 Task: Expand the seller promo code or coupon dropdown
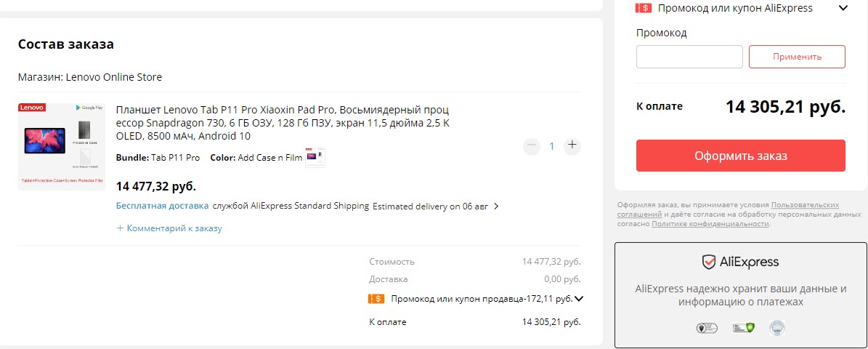pyautogui.click(x=579, y=298)
